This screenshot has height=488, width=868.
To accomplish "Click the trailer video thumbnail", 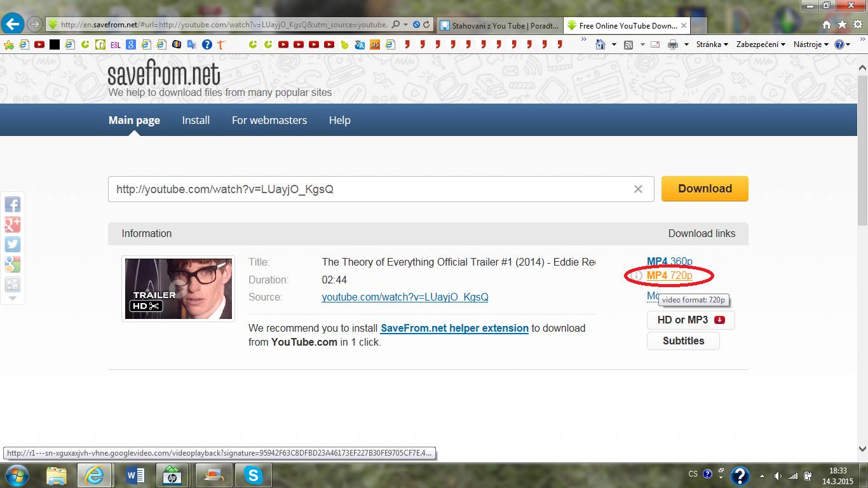I will [178, 288].
